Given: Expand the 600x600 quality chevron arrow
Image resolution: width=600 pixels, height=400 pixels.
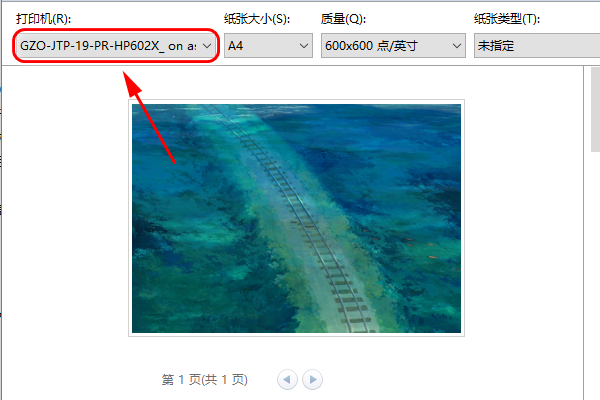Looking at the screenshot, I should [x=457, y=46].
